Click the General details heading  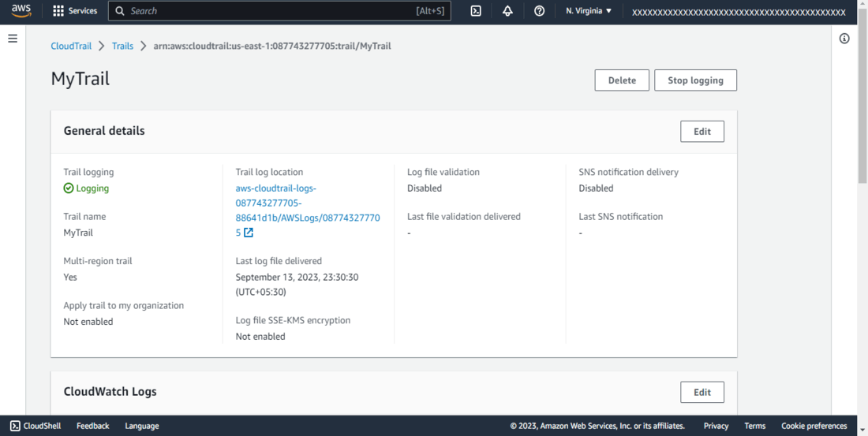pyautogui.click(x=104, y=131)
